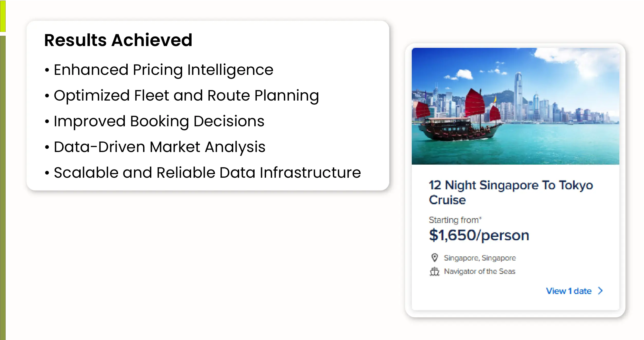The width and height of the screenshot is (644, 340).
Task: Click the location pin icon
Action: tap(434, 257)
